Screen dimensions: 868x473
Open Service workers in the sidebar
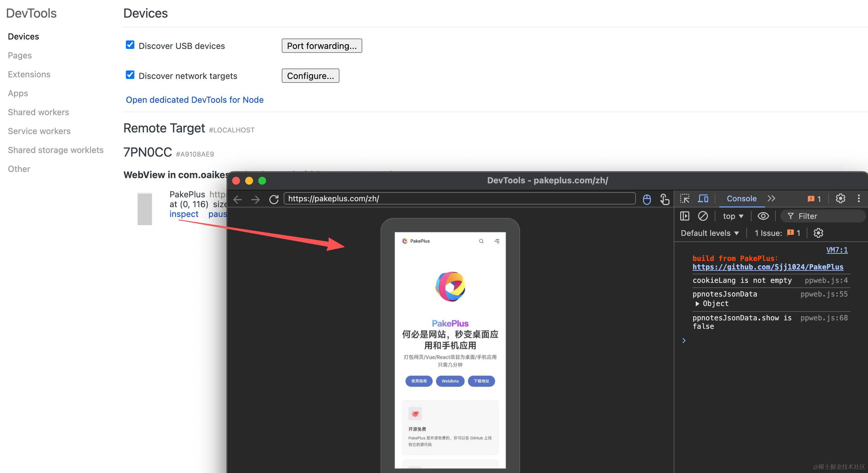39,131
